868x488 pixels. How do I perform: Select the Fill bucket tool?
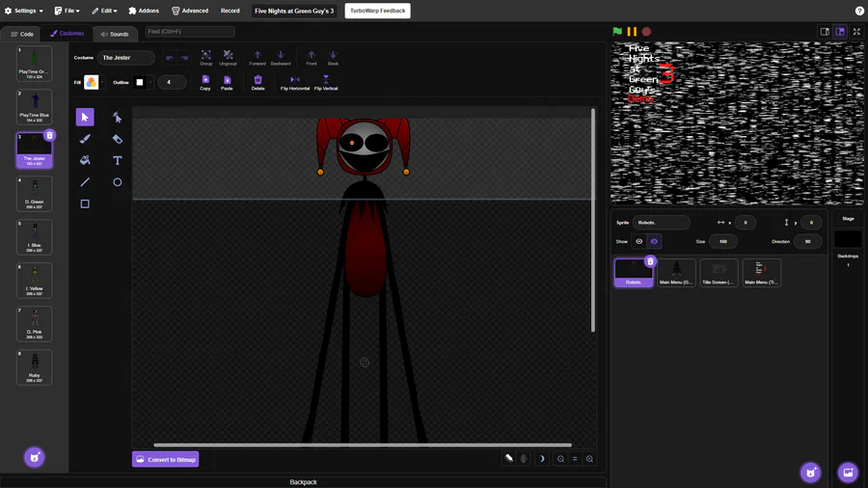click(x=85, y=160)
